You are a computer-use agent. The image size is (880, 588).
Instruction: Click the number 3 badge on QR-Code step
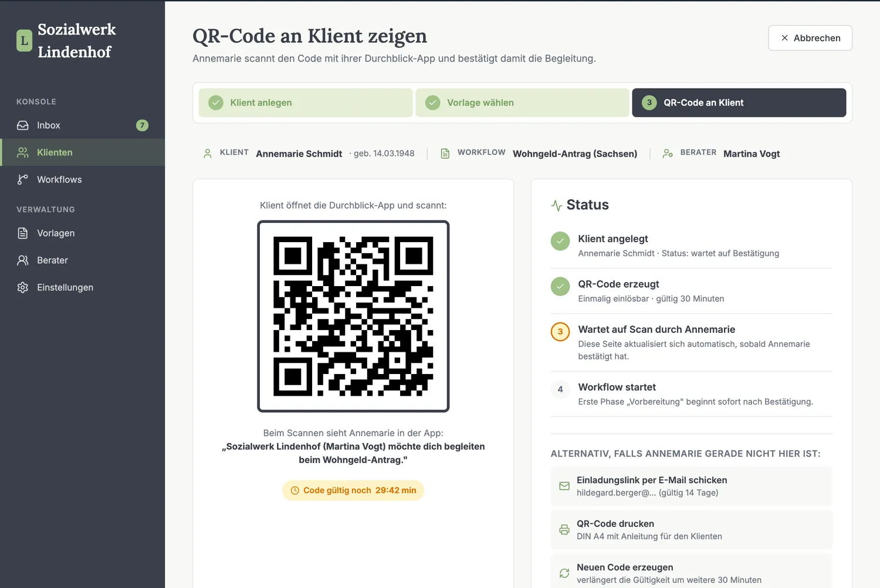pyautogui.click(x=649, y=103)
